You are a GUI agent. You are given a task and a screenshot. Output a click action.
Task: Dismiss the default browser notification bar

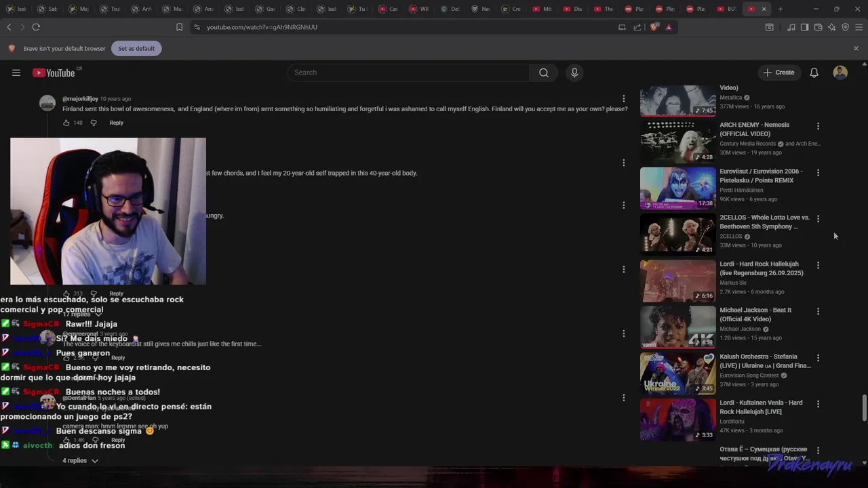point(856,48)
